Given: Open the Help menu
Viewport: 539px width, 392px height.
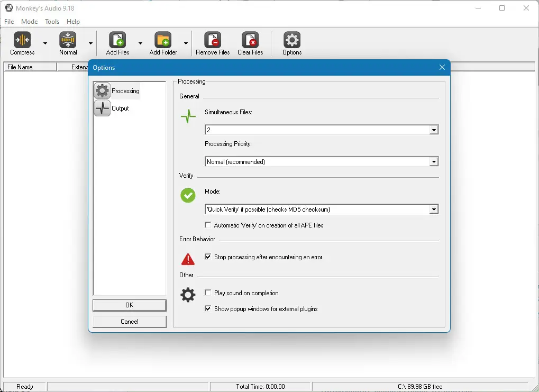Looking at the screenshot, I should pyautogui.click(x=73, y=21).
